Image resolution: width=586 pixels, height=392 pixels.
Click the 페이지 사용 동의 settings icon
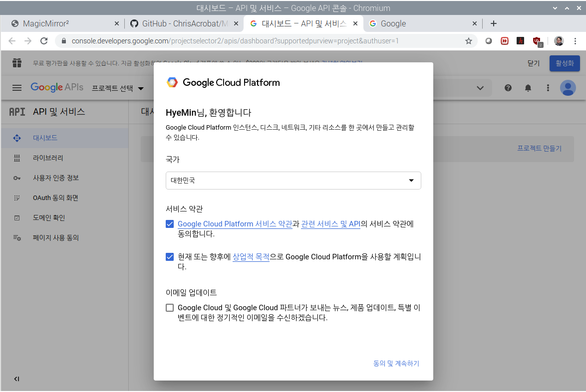pyautogui.click(x=17, y=238)
